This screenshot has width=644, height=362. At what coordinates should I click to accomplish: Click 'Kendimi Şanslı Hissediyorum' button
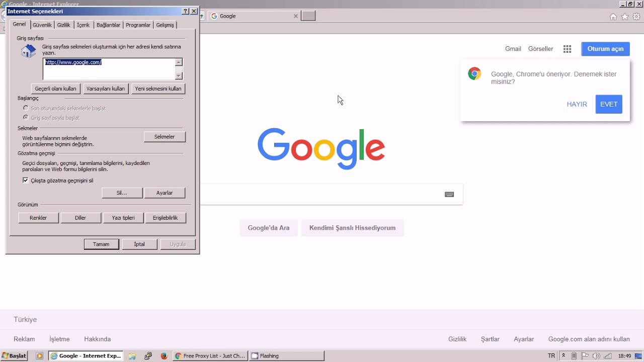(x=352, y=228)
